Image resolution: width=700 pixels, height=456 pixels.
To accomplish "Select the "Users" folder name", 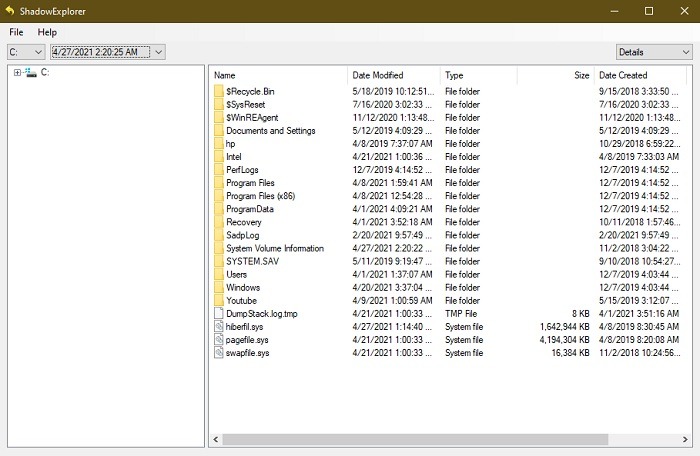I will pyautogui.click(x=237, y=274).
